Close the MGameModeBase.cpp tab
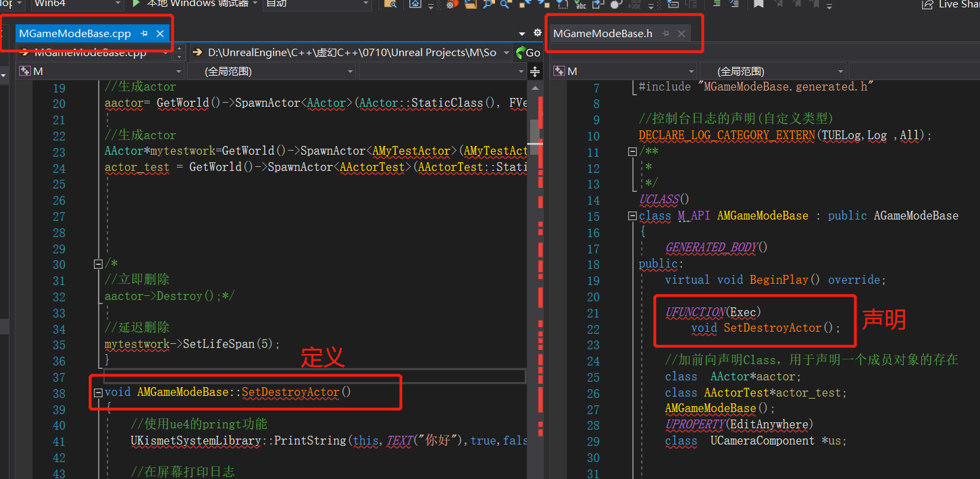This screenshot has width=980, height=479. pos(160,34)
